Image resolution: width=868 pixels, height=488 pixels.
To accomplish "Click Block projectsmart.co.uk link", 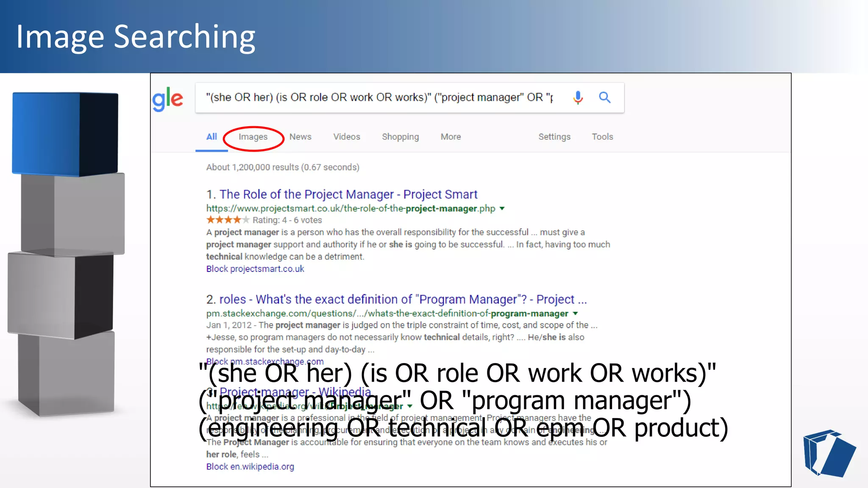I will 255,269.
